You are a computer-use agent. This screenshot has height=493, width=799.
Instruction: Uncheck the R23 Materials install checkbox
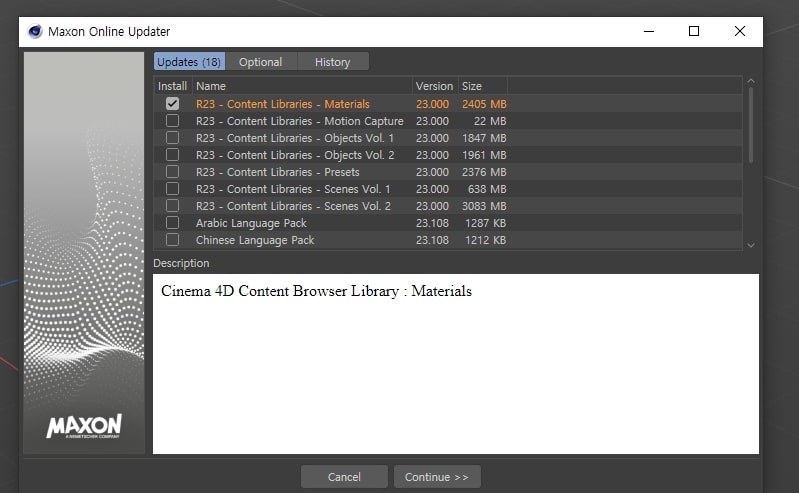(172, 103)
